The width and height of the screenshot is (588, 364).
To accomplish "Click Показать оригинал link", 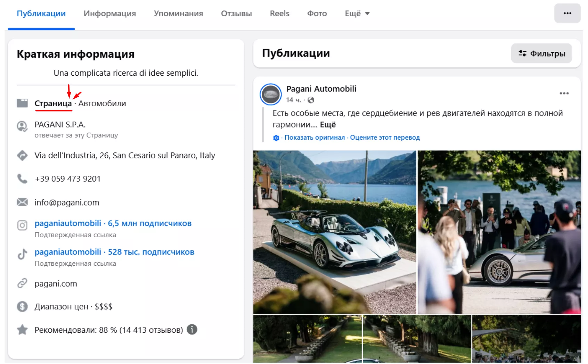I will click(315, 138).
